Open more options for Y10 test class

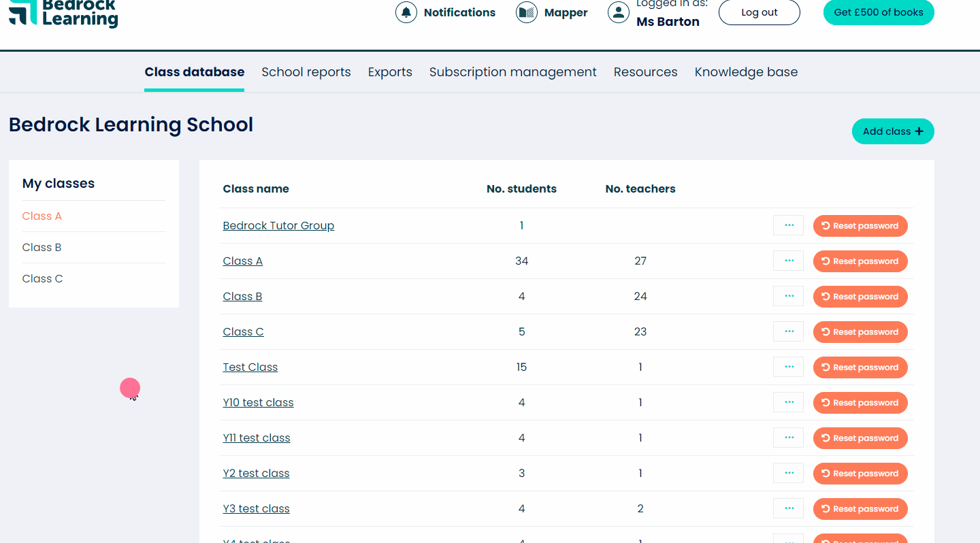click(x=789, y=402)
